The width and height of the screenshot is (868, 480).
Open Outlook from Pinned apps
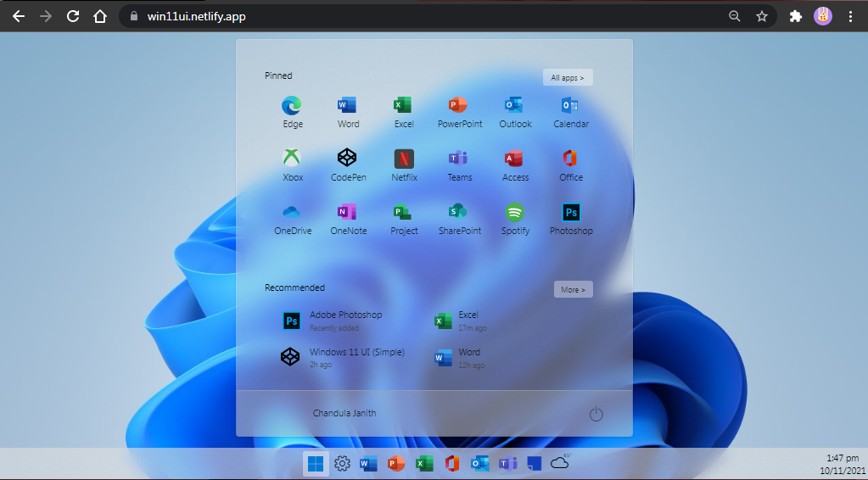(x=515, y=113)
